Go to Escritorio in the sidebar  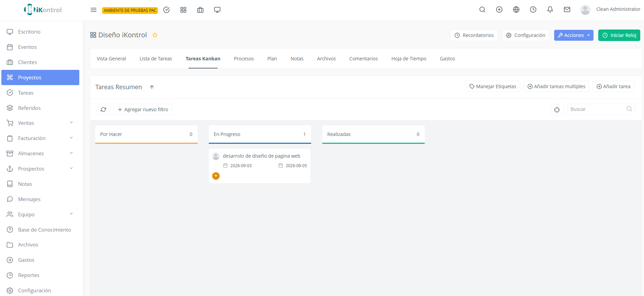40,32
